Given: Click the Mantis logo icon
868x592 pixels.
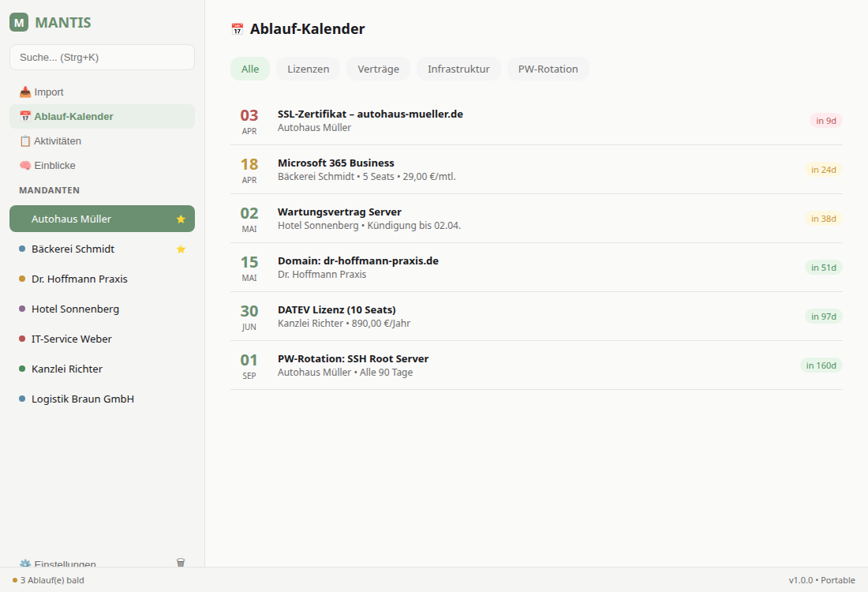Looking at the screenshot, I should (19, 23).
